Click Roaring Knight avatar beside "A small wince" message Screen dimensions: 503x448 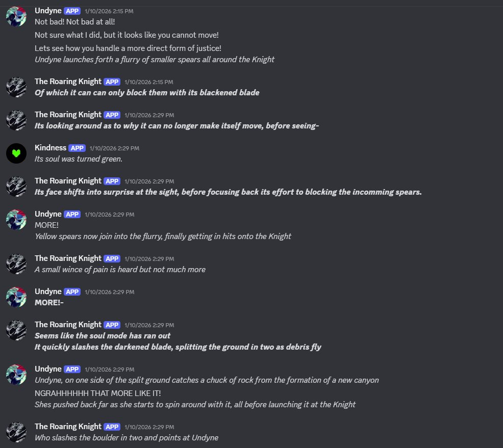(x=16, y=264)
